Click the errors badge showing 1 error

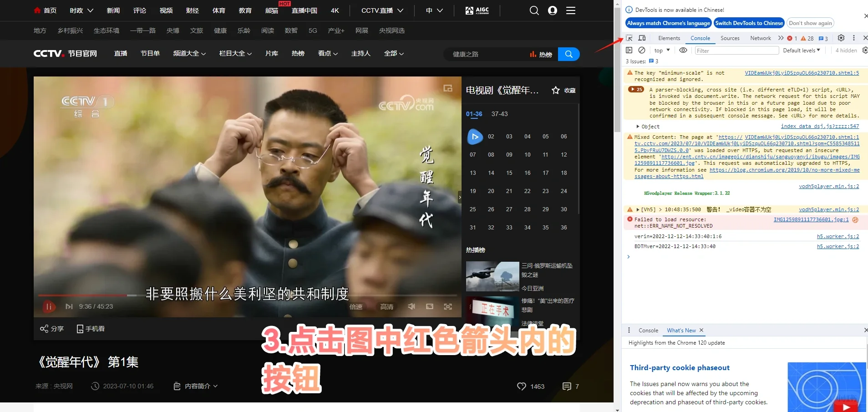click(x=791, y=38)
